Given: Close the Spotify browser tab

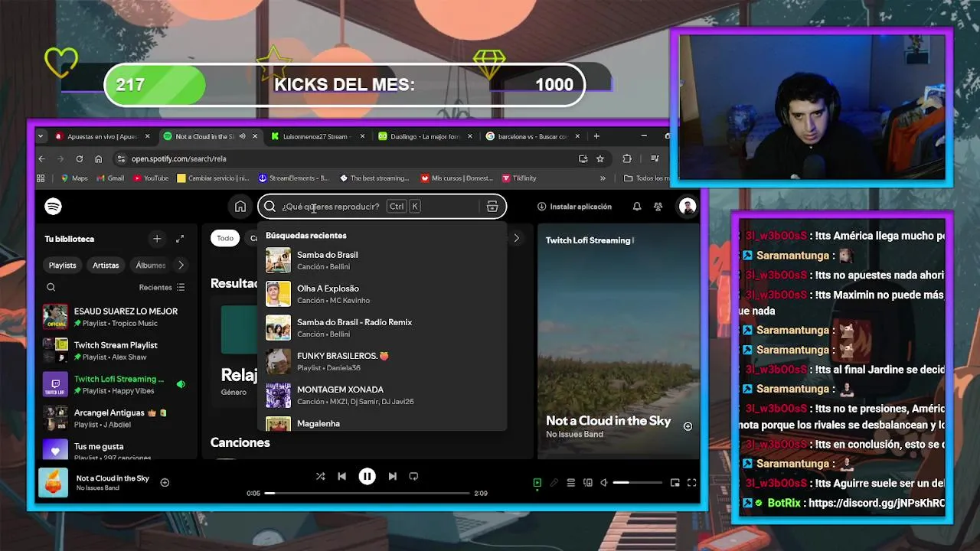Looking at the screenshot, I should (x=253, y=136).
